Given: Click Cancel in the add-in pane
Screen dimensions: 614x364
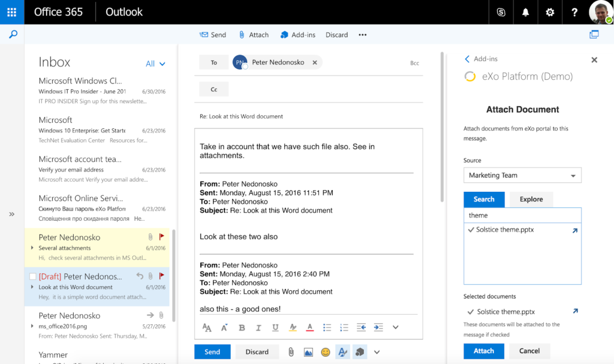Looking at the screenshot, I should tap(529, 351).
